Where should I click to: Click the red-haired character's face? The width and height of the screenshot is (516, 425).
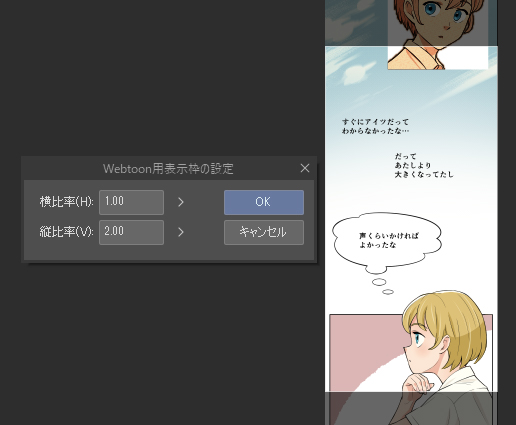(440, 20)
